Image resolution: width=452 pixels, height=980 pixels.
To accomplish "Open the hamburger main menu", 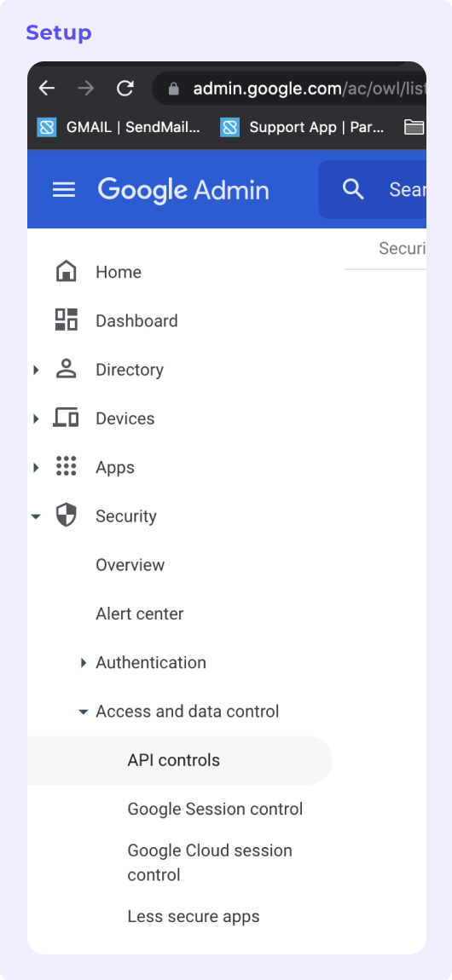I will pyautogui.click(x=64, y=189).
